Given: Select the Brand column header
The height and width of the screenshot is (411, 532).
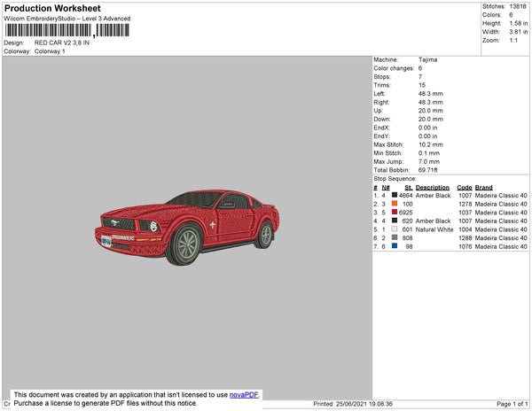Looking at the screenshot, I should click(483, 188).
